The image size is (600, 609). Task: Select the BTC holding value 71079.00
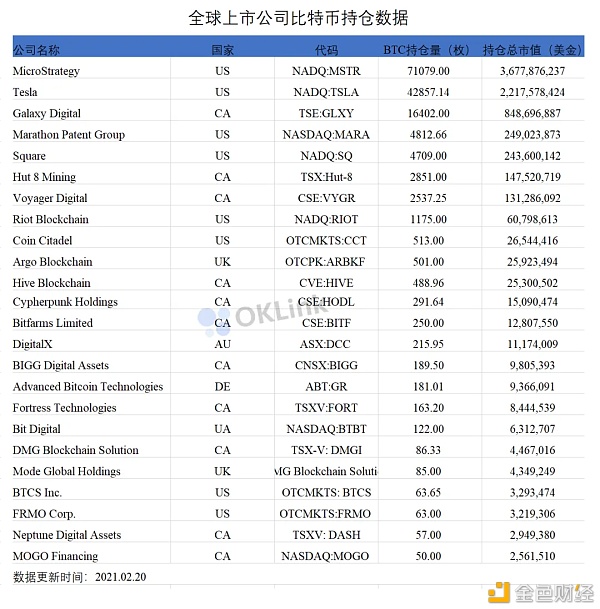tap(428, 71)
